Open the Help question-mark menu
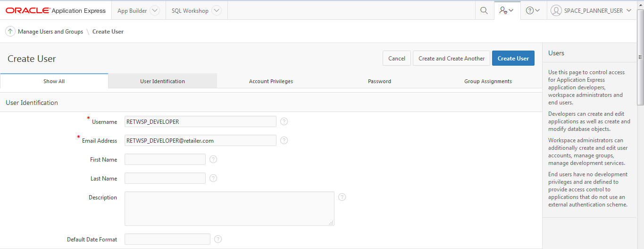644x249 pixels. click(x=533, y=10)
